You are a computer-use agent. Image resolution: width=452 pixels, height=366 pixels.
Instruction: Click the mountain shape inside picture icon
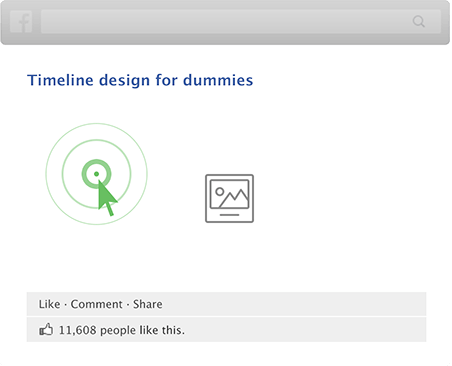click(x=235, y=198)
